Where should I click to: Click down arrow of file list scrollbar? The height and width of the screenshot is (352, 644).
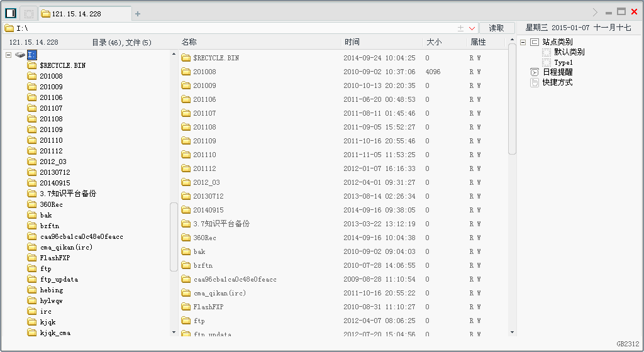tap(512, 332)
